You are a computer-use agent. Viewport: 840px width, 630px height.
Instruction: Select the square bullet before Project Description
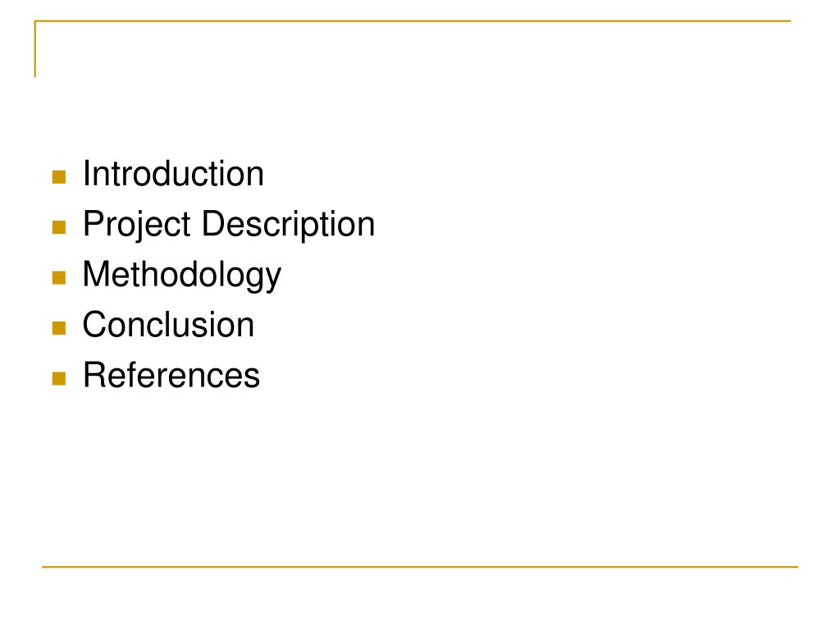[x=59, y=227]
